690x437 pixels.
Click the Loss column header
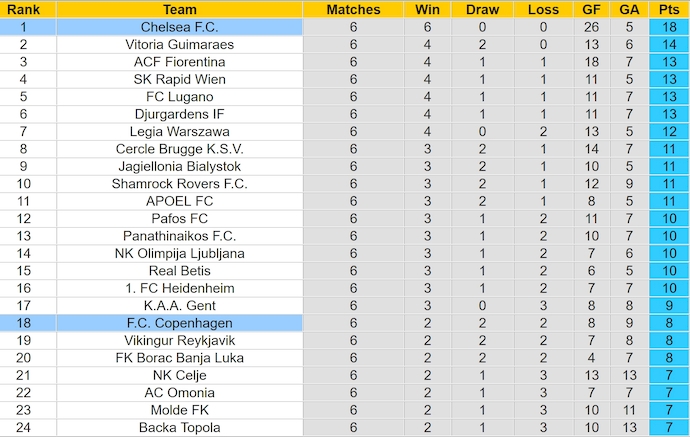point(543,9)
